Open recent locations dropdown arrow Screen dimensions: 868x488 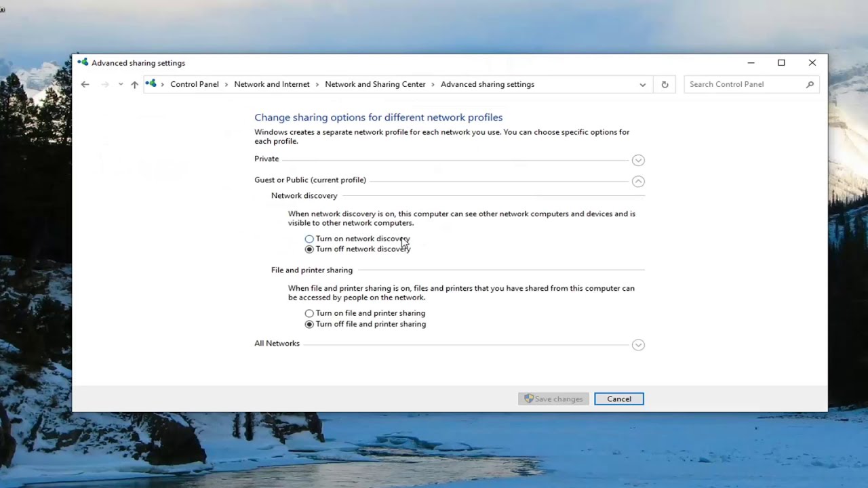(120, 84)
